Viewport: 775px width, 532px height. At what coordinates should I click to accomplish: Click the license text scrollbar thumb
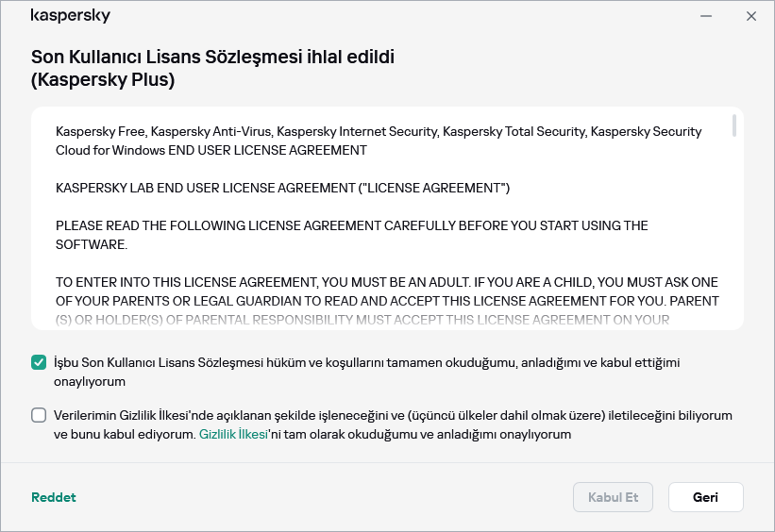pyautogui.click(x=734, y=125)
